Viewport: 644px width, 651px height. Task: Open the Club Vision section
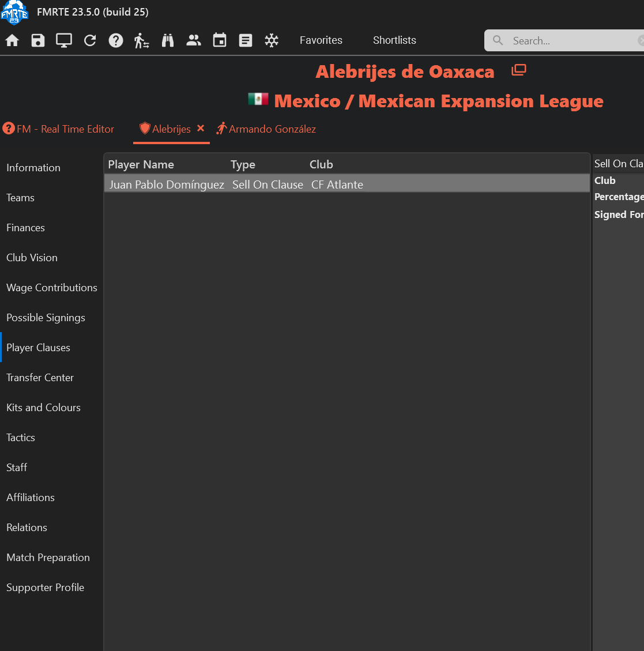point(32,257)
